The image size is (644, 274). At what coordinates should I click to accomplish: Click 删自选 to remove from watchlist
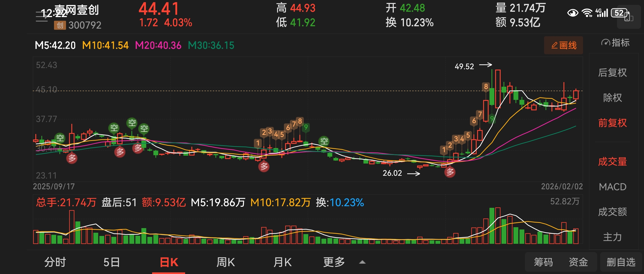point(621,262)
